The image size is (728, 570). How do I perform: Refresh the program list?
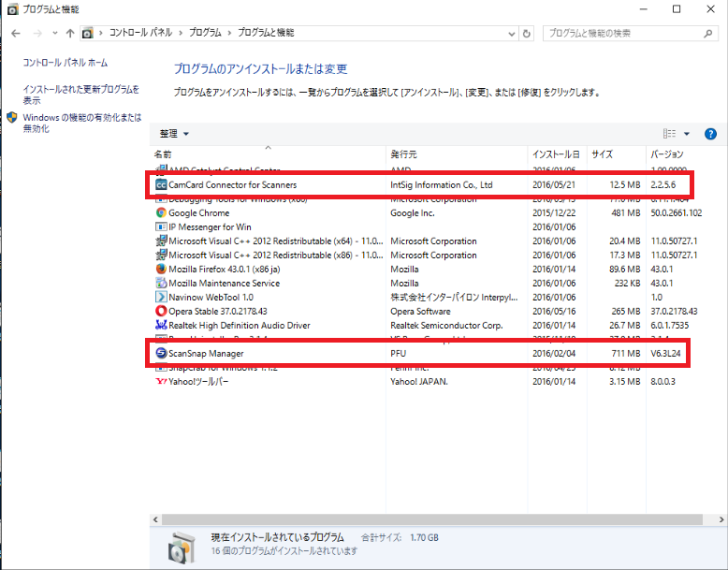(x=527, y=34)
